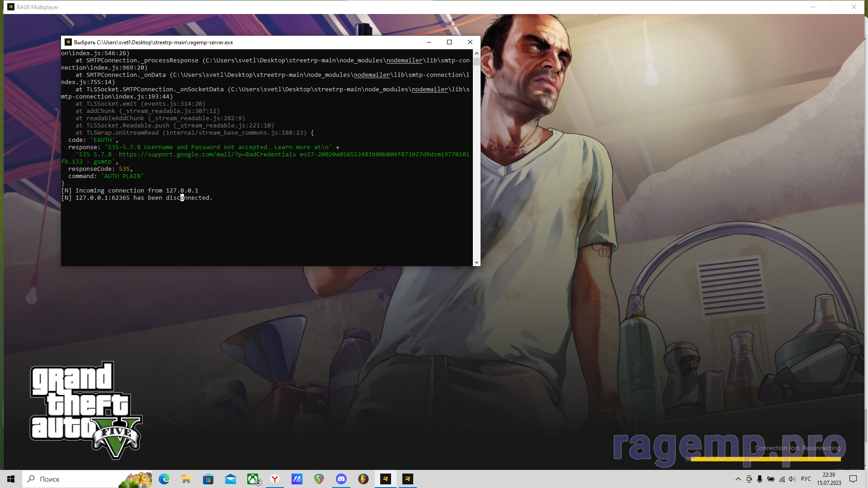Open the notification center icon
Viewport: 868px width, 488px height.
(853, 479)
